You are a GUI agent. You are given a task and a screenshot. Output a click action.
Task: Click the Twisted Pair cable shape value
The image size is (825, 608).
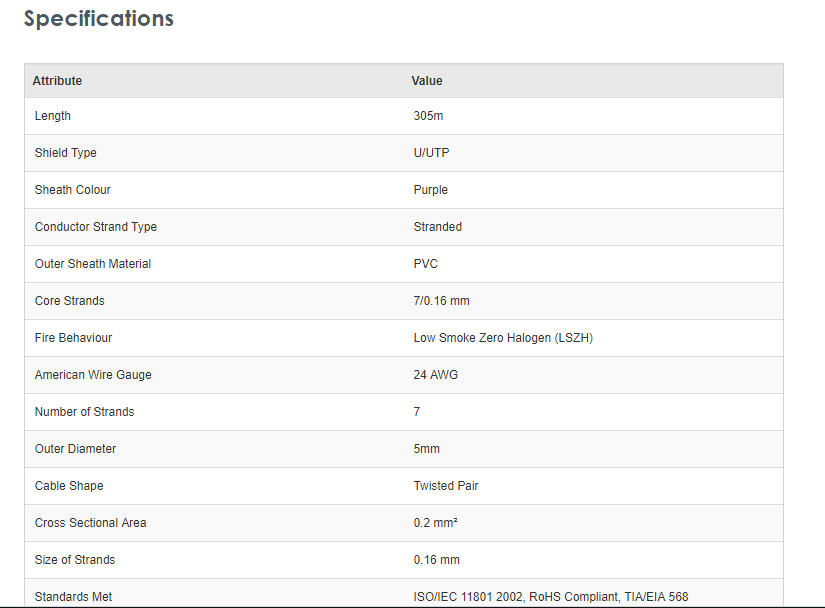(x=446, y=486)
